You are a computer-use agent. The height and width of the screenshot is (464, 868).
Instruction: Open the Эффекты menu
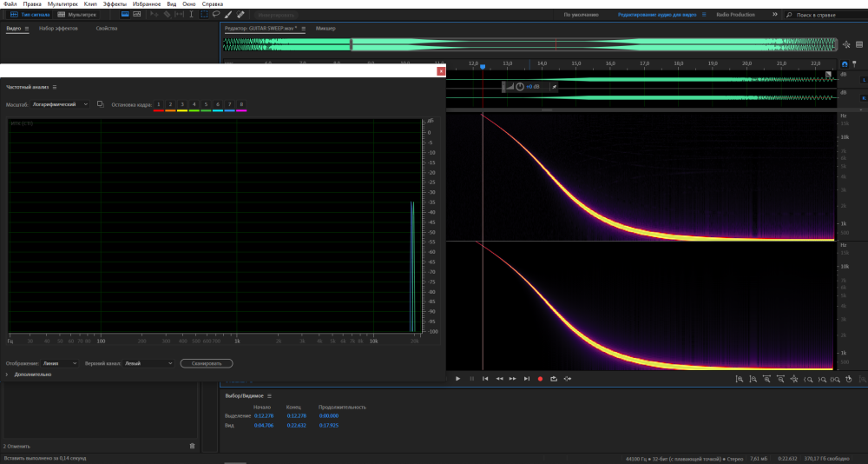[114, 4]
